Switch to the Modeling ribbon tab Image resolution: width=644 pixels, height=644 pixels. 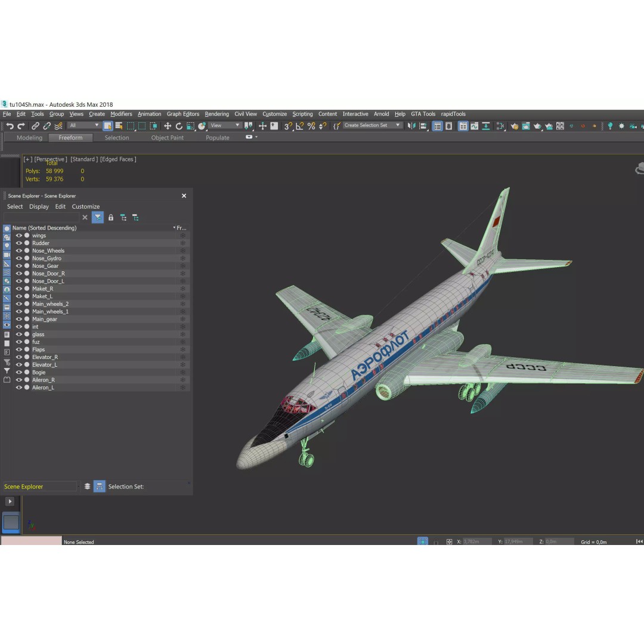[30, 138]
